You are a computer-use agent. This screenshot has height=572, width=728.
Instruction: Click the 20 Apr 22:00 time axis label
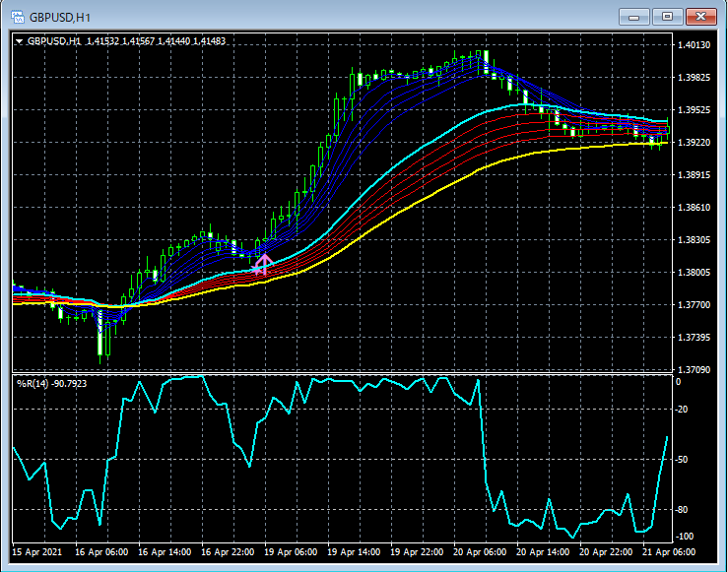coord(607,552)
